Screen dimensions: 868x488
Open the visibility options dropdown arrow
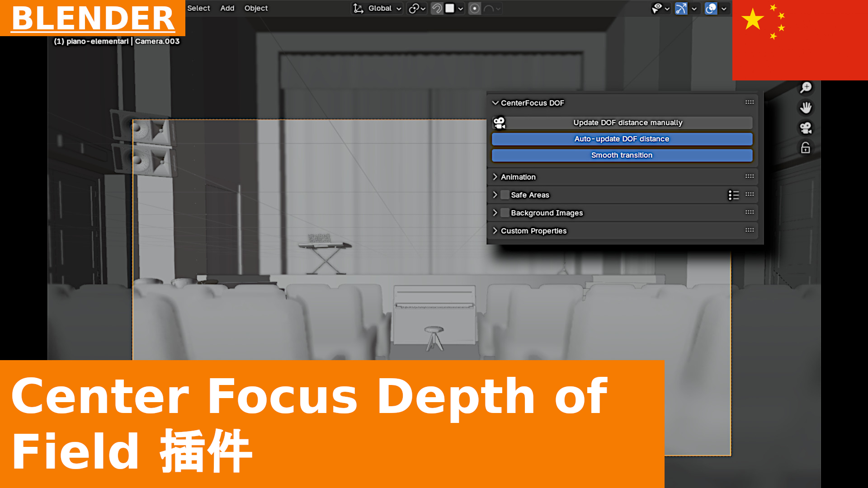coord(667,8)
